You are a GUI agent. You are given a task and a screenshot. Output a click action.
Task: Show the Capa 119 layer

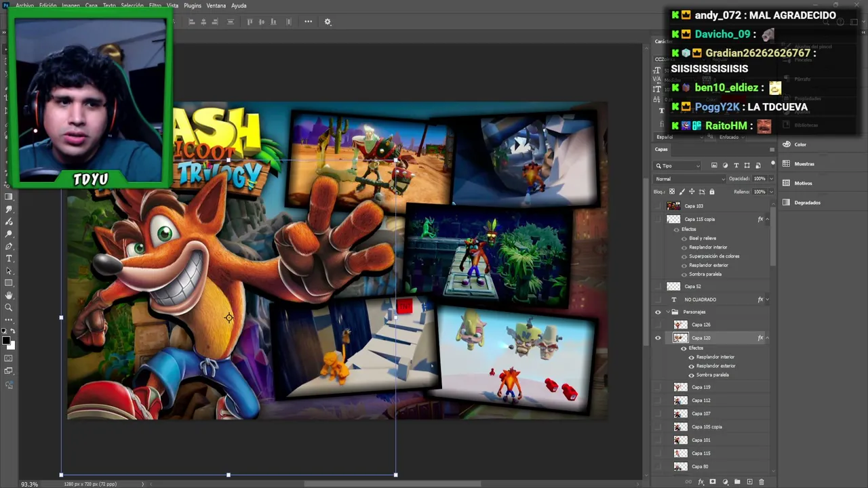click(658, 387)
